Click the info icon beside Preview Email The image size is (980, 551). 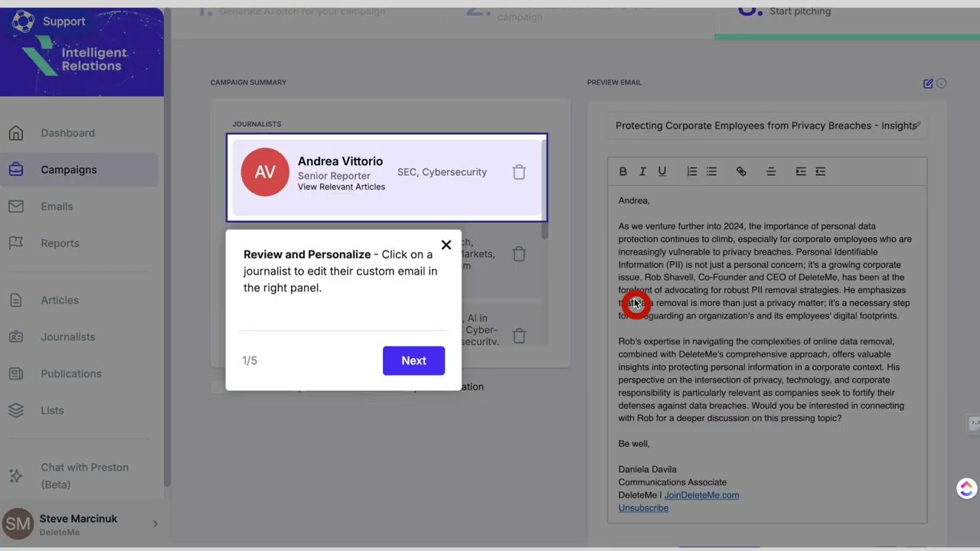942,83
